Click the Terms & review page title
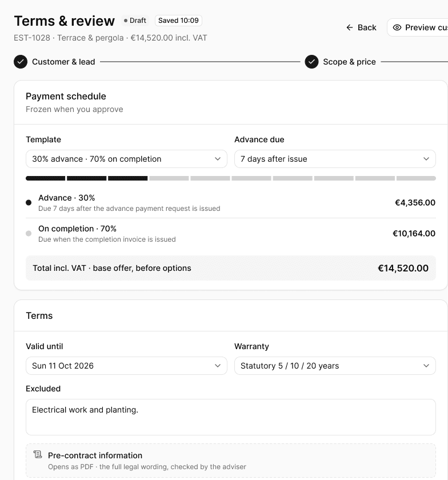This screenshot has width=448, height=480. 65,21
